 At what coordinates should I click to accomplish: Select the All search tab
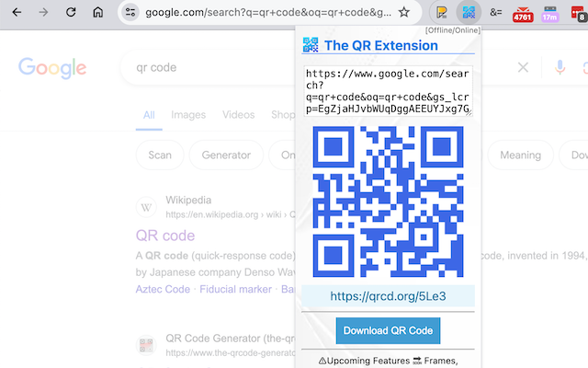149,115
